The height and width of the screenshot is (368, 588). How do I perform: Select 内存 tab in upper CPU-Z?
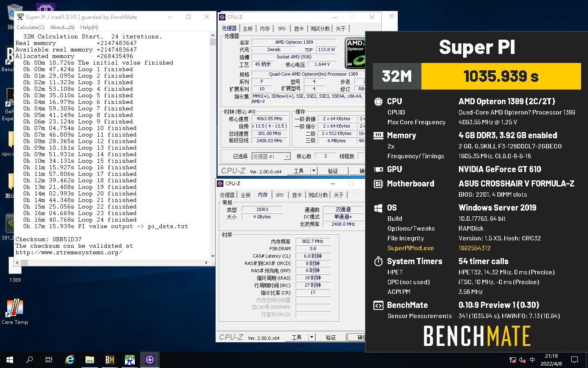click(265, 29)
